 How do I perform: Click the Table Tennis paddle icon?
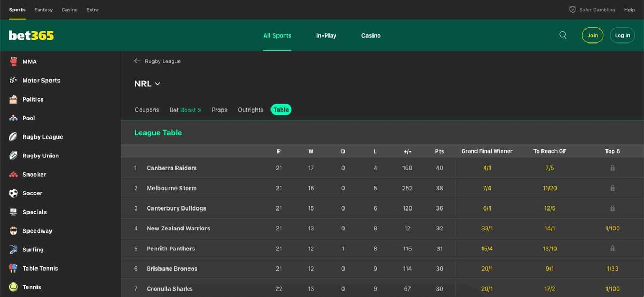[13, 269]
